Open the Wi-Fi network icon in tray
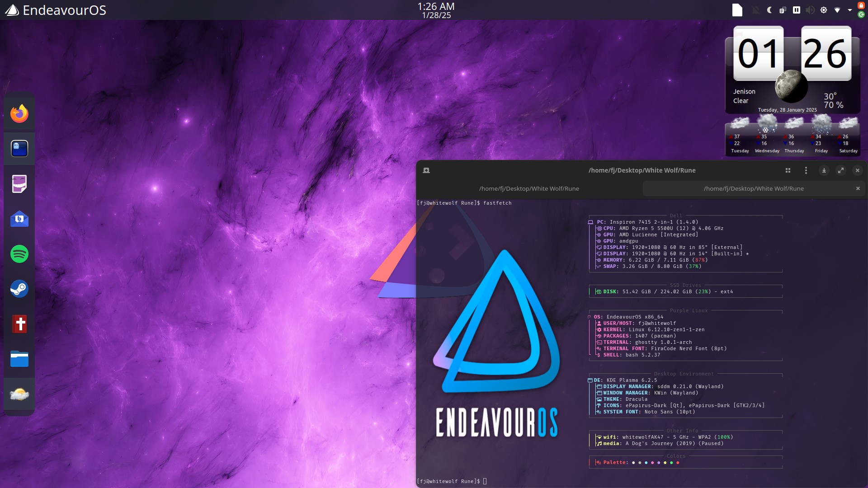This screenshot has width=868, height=488. click(837, 10)
